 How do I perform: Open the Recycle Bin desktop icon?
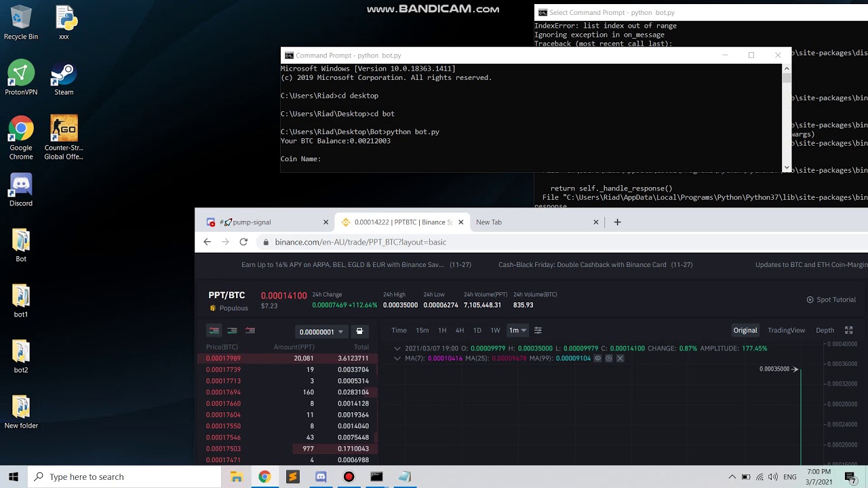(21, 23)
